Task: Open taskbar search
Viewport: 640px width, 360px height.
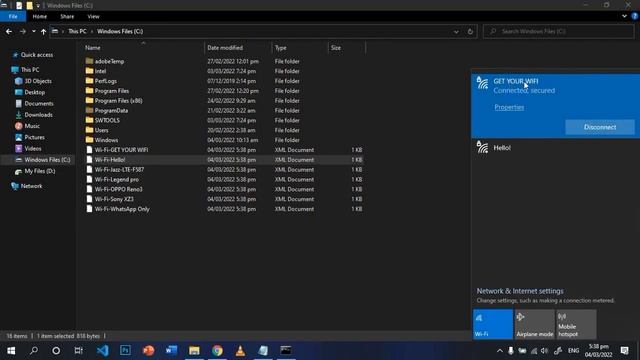Action: pyautogui.click(x=34, y=350)
